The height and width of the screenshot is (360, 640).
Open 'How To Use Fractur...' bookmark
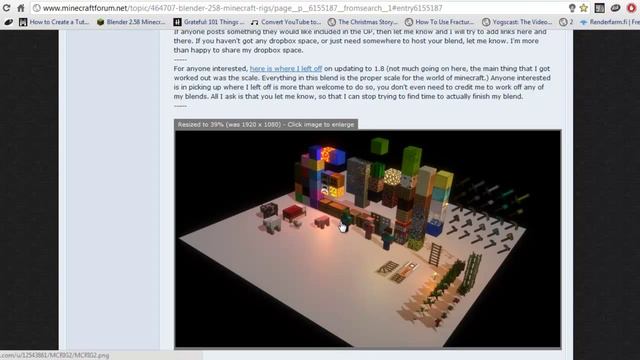click(439, 22)
